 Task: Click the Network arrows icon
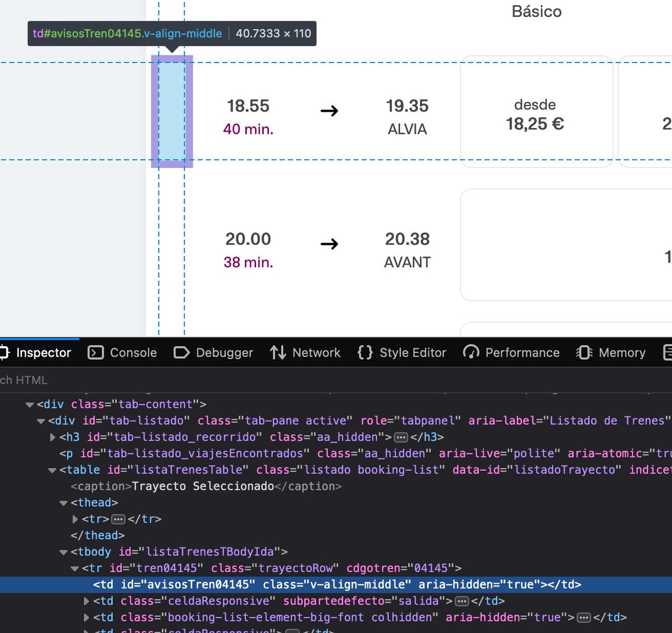point(278,352)
